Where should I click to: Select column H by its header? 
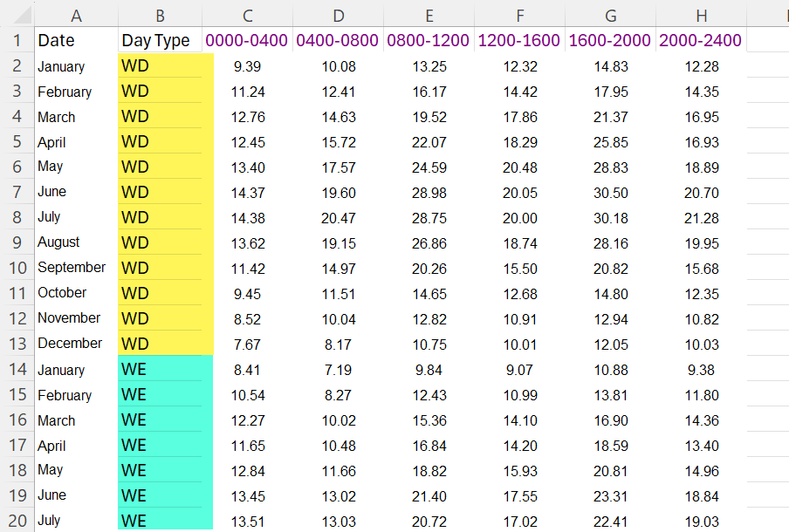pos(701,15)
